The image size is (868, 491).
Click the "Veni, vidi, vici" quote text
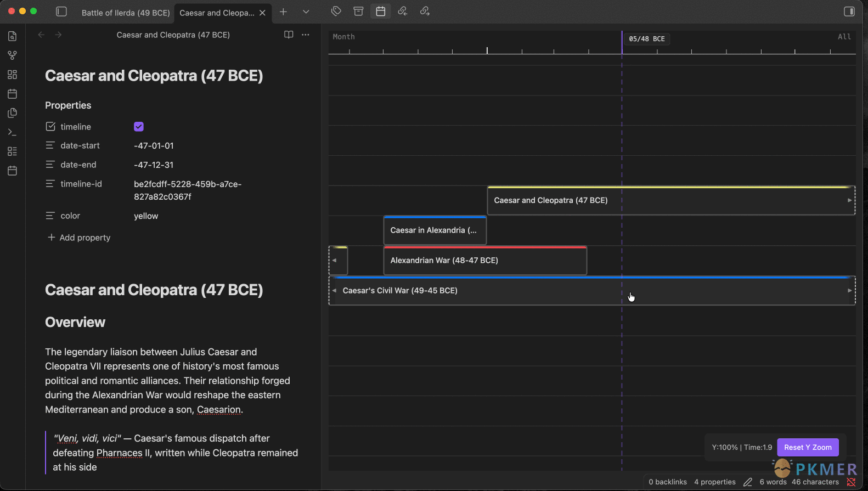[x=87, y=438]
